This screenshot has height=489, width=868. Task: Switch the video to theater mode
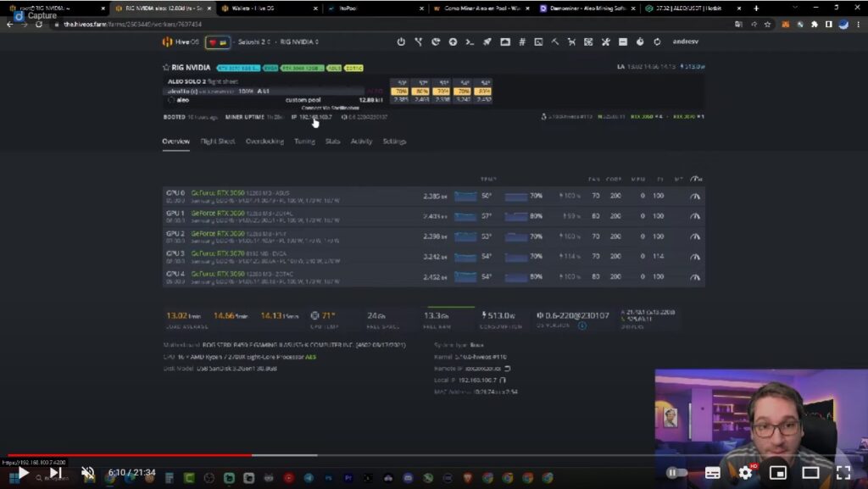810,472
